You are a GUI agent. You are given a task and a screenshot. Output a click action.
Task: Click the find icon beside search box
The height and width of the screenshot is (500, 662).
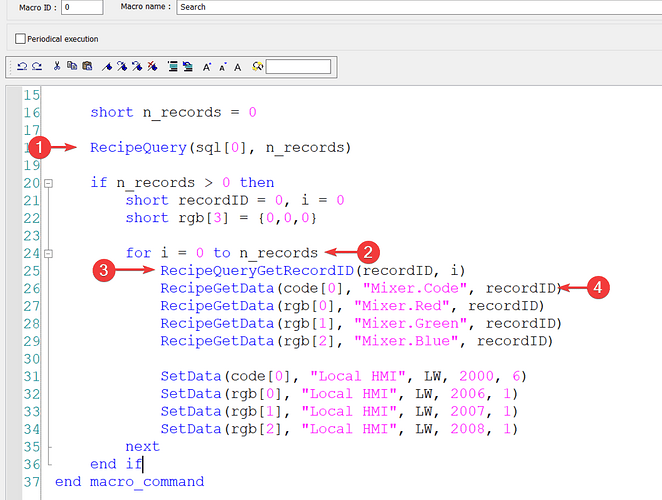[257, 67]
